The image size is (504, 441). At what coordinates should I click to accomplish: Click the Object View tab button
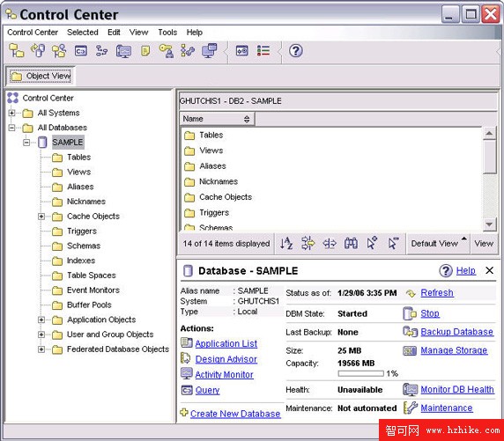pos(41,76)
